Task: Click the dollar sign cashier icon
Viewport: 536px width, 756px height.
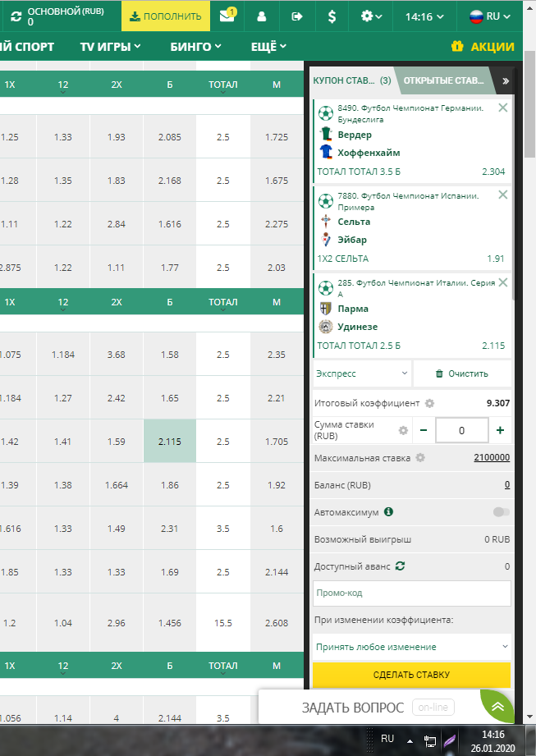Action: point(332,16)
